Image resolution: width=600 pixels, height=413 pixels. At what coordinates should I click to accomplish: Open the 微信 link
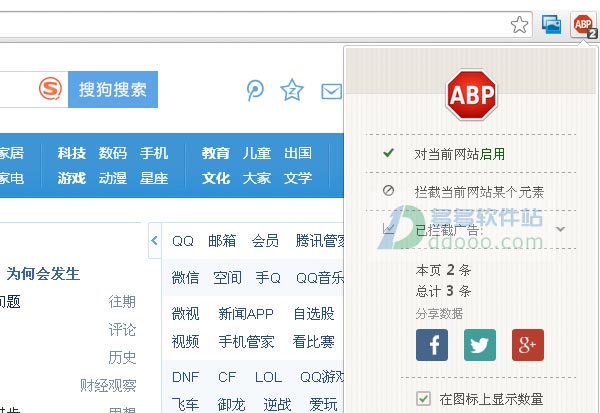tap(185, 278)
